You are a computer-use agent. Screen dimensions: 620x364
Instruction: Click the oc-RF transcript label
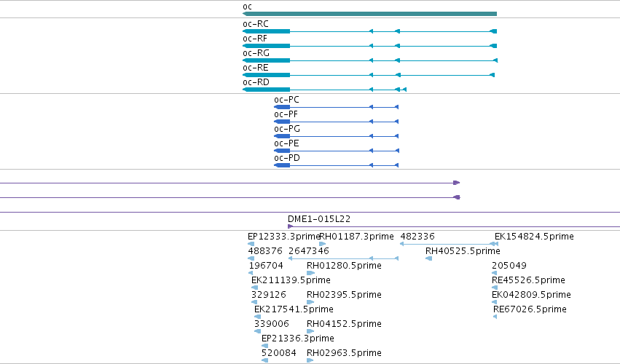[255, 39]
